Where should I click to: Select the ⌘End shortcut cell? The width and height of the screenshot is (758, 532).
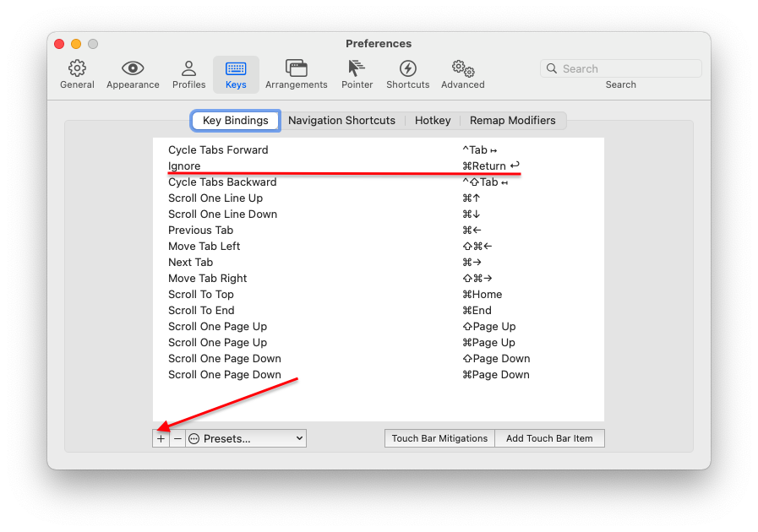477,310
